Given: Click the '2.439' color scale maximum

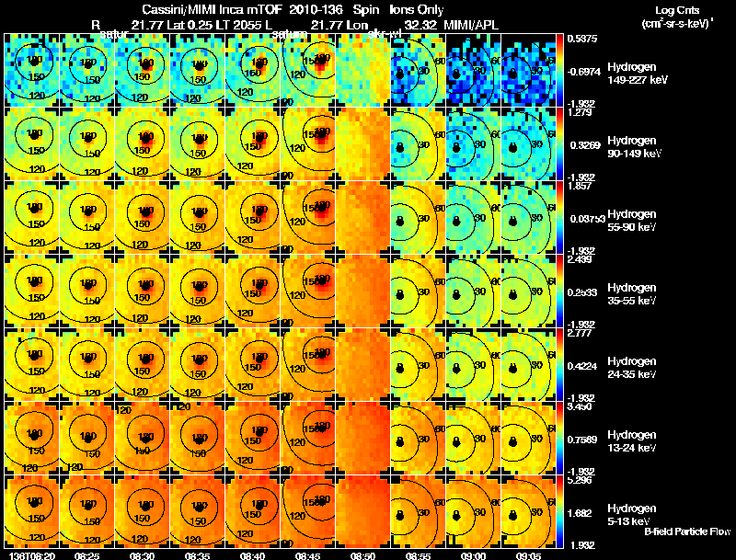Looking at the screenshot, I should point(580,259).
